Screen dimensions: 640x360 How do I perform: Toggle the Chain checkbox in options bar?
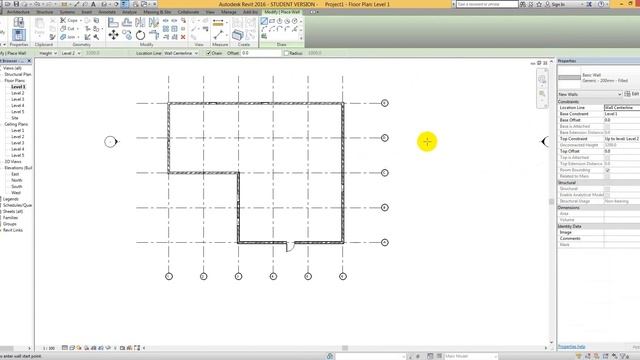pos(209,53)
